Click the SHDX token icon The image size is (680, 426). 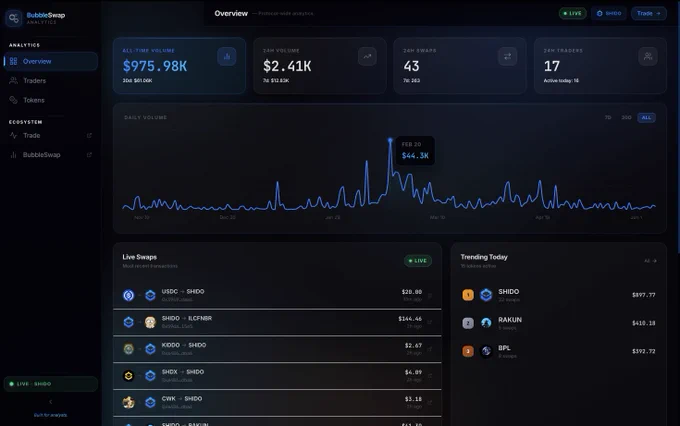click(x=129, y=376)
